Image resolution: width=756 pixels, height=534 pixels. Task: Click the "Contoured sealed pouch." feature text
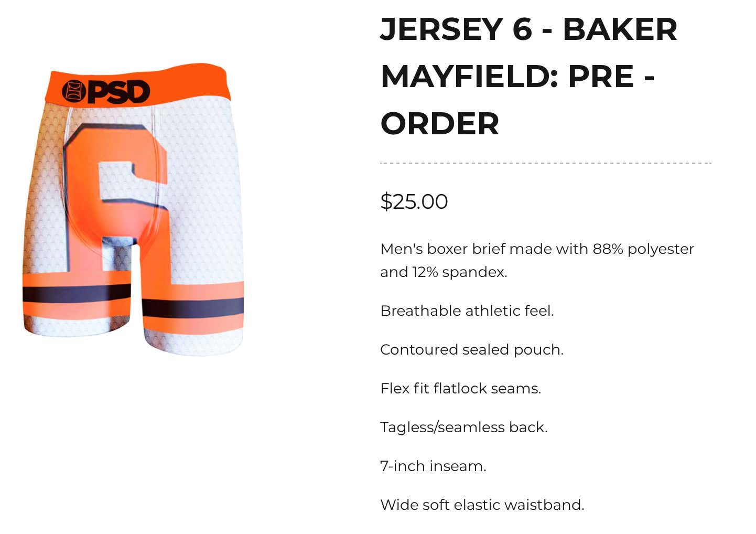pyautogui.click(x=471, y=349)
